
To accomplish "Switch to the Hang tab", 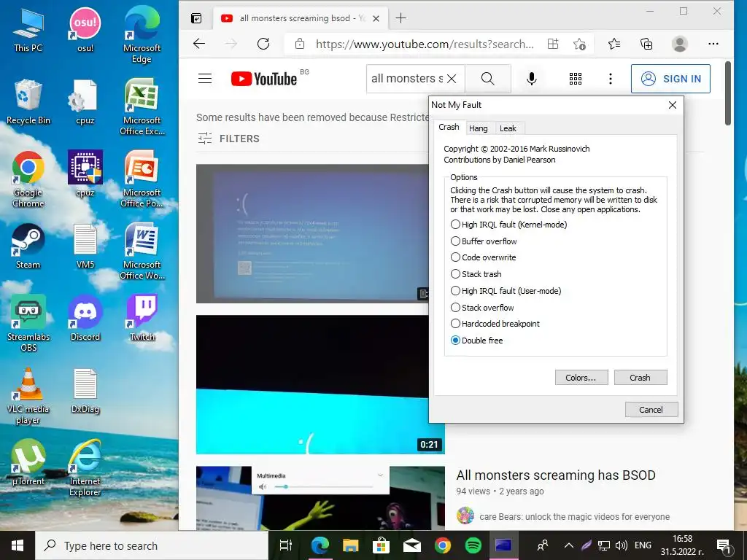I will pyautogui.click(x=478, y=128).
